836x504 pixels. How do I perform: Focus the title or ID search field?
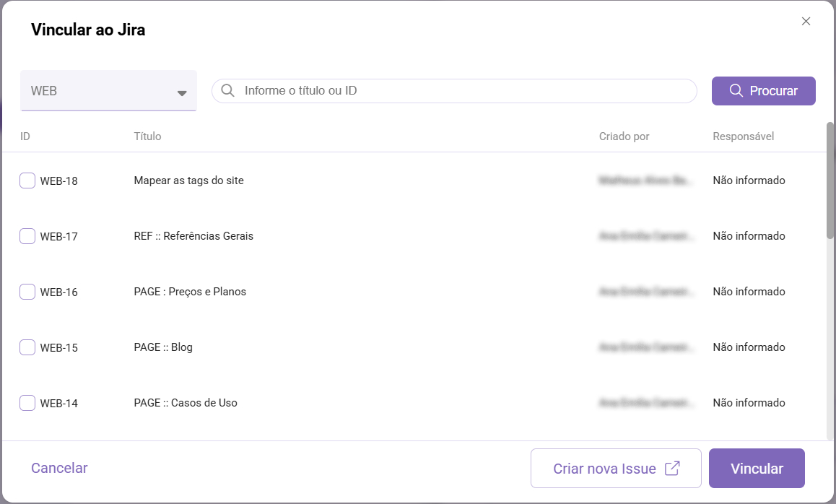pos(462,91)
